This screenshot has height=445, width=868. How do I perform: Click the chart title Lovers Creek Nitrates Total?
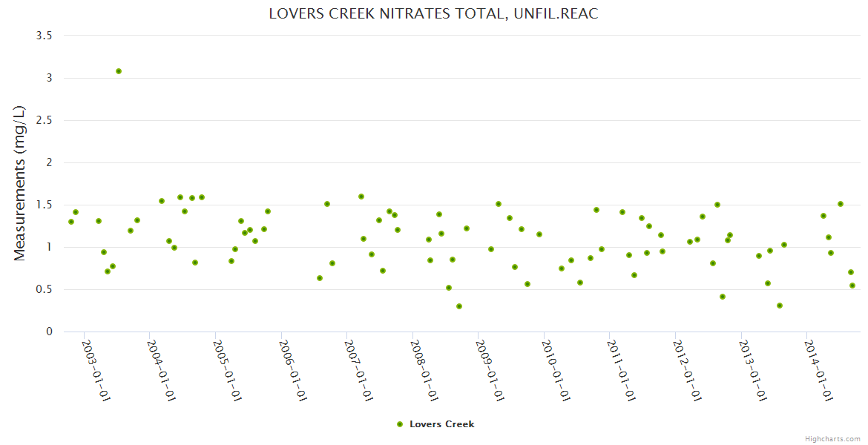pos(433,13)
